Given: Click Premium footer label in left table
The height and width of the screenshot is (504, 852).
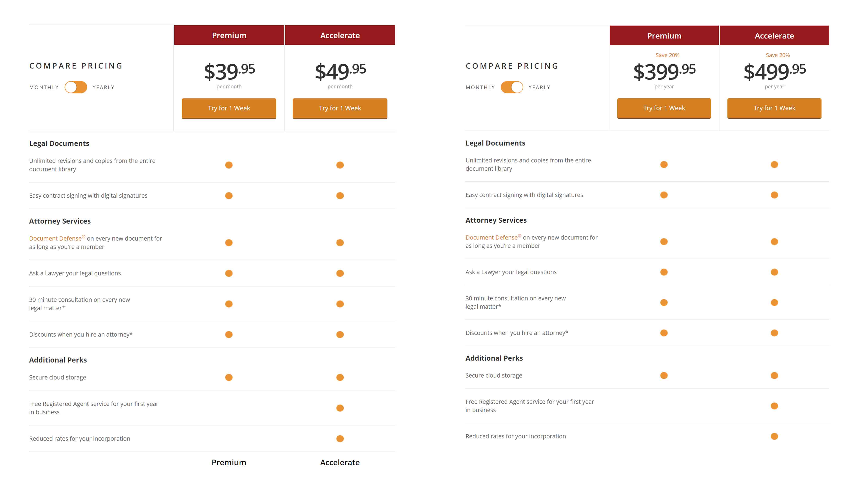Looking at the screenshot, I should (229, 462).
